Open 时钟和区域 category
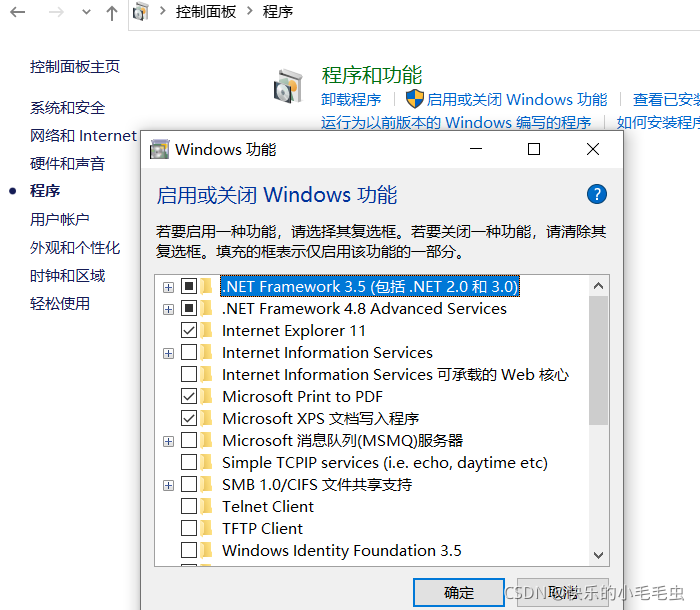Viewport: 700px width, 610px height. tap(67, 276)
